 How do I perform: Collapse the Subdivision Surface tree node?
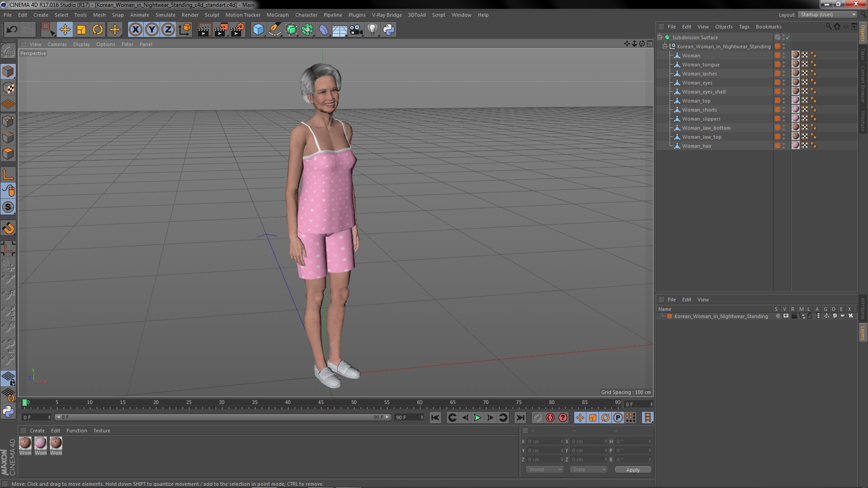(x=660, y=38)
